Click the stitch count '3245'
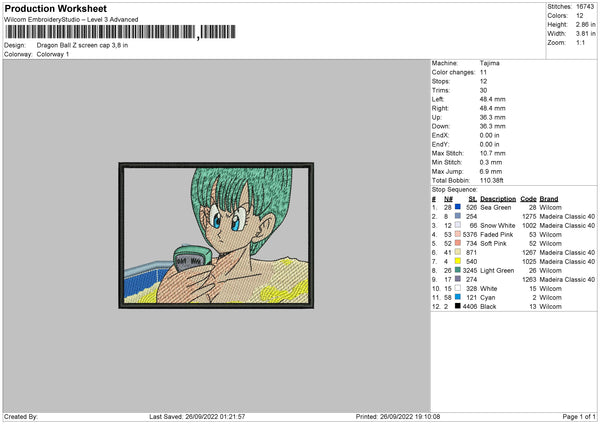The height and width of the screenshot is (424, 600). [470, 271]
